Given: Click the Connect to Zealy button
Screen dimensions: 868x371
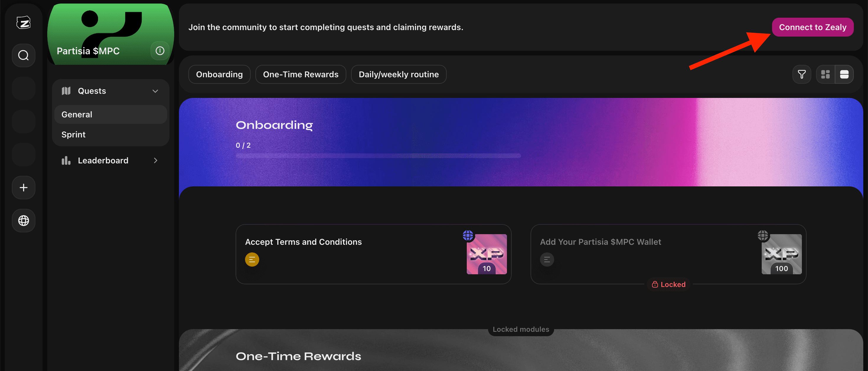Looking at the screenshot, I should (812, 27).
